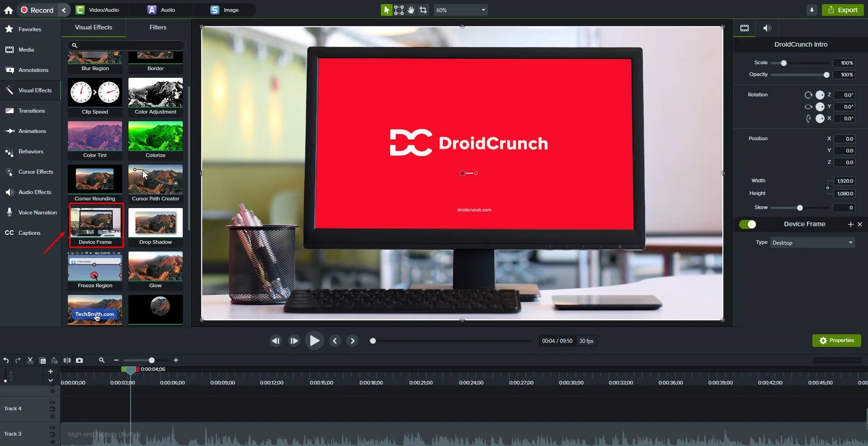Open Audio Effects panel
The height and width of the screenshot is (446, 868).
coord(30,192)
